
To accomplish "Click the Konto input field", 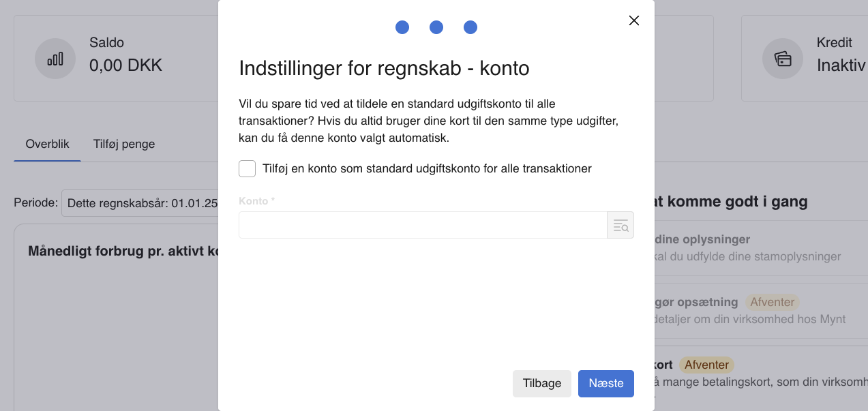I will click(423, 226).
